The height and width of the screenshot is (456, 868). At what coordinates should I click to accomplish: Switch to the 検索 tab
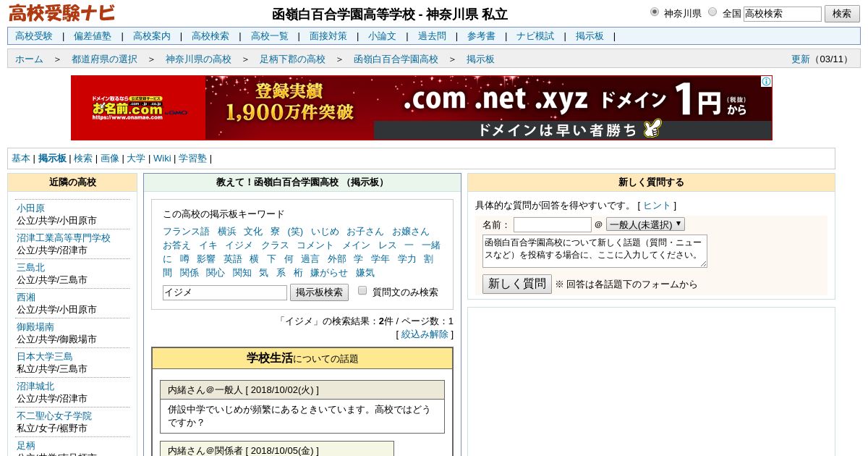[83, 159]
